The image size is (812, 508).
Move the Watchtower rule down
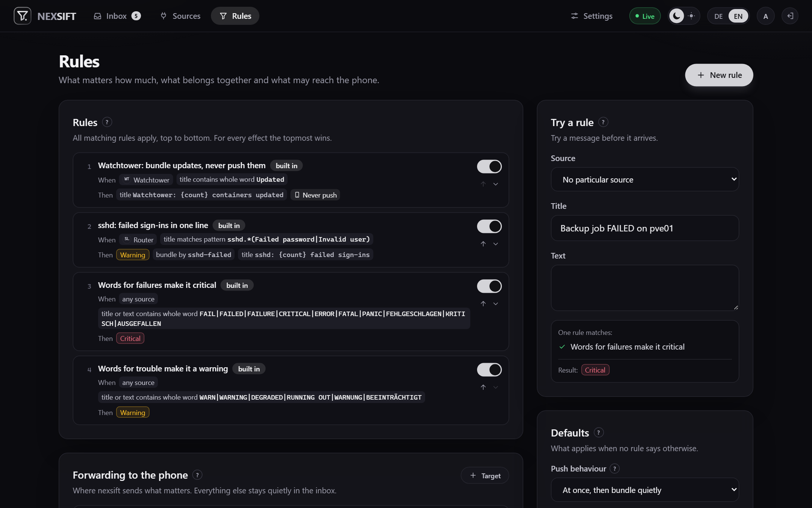click(x=495, y=184)
